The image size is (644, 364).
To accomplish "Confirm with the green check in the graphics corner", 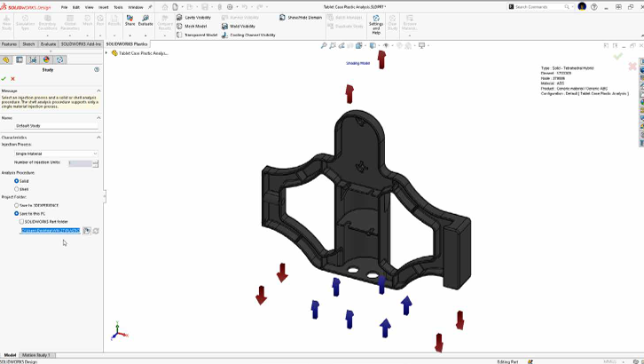I will tap(617, 57).
